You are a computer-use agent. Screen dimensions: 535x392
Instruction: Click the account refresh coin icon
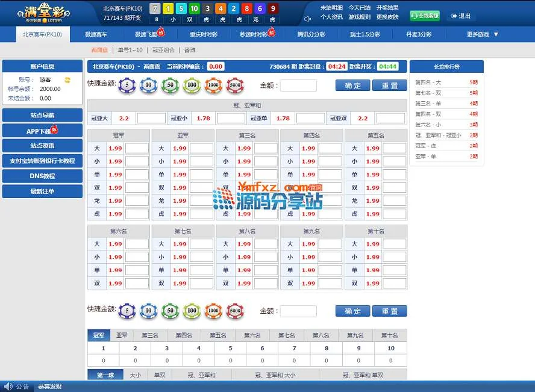68,79
